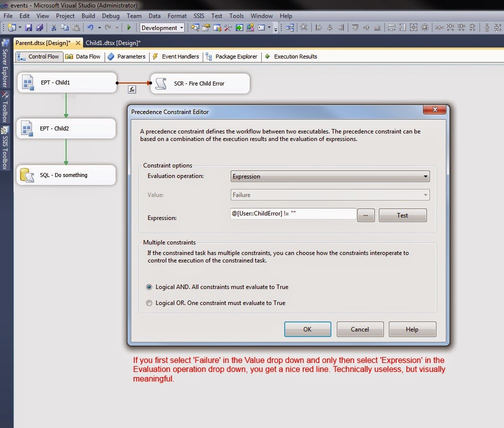Click the Align Centers layout icon

(330, 27)
